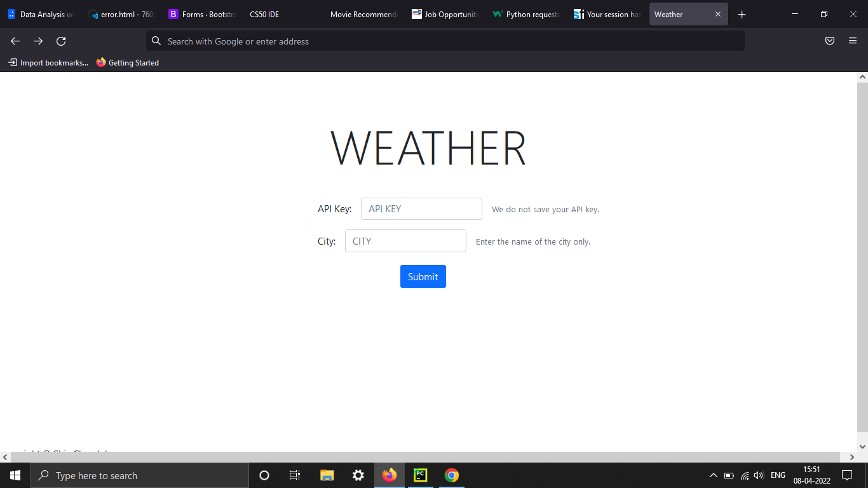
Task: Open a new browser tab
Action: click(742, 14)
